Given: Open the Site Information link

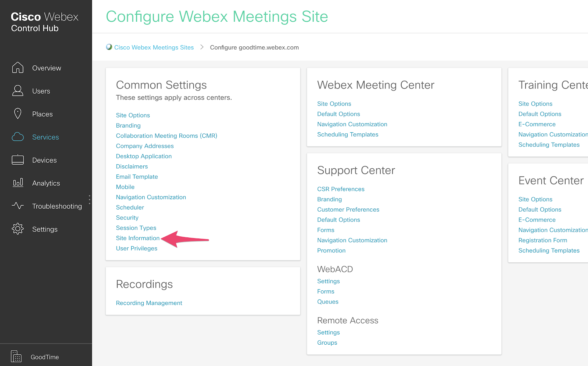Looking at the screenshot, I should tap(138, 238).
